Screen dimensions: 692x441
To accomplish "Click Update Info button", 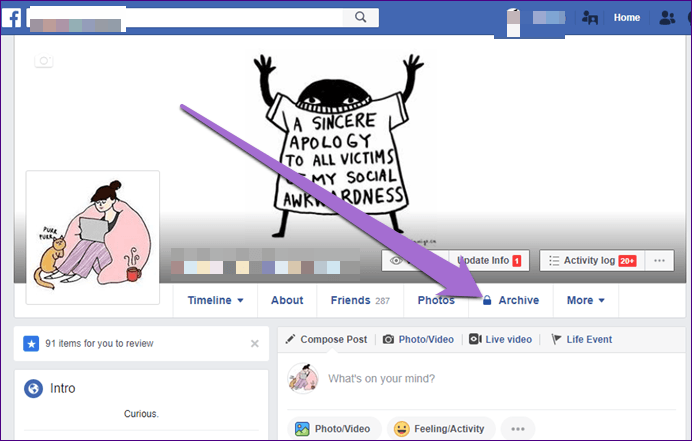I will click(x=489, y=260).
